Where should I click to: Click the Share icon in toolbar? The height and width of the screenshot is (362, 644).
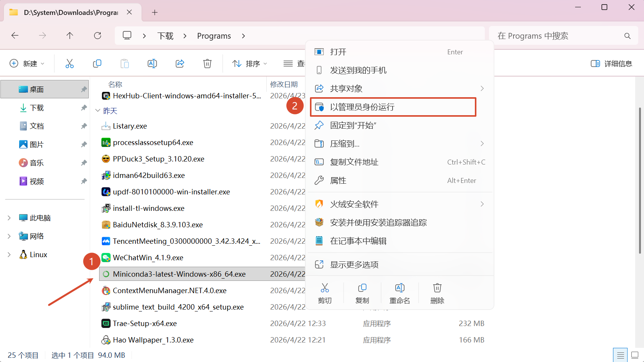180,64
